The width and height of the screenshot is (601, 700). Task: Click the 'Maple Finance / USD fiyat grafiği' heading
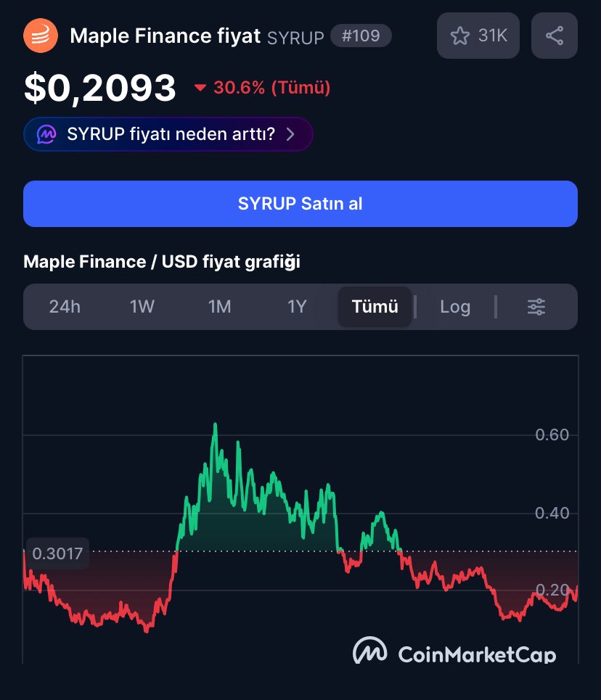click(162, 262)
